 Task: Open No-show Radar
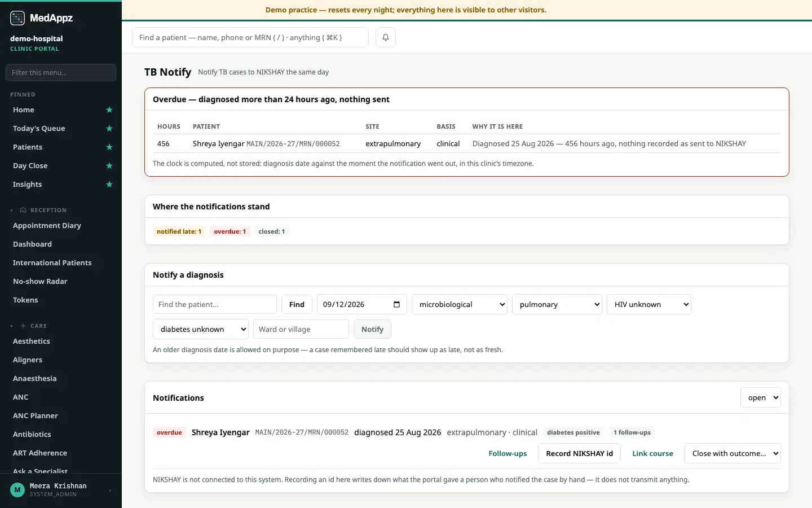click(40, 282)
